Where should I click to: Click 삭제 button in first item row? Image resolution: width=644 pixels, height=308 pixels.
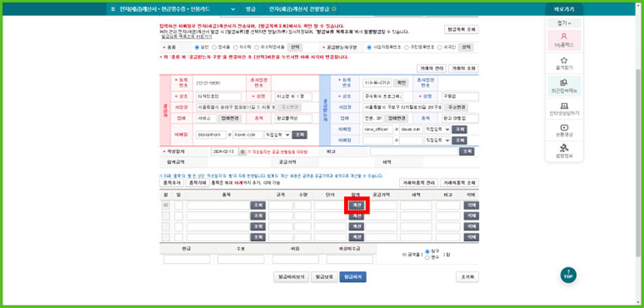[x=471, y=206]
